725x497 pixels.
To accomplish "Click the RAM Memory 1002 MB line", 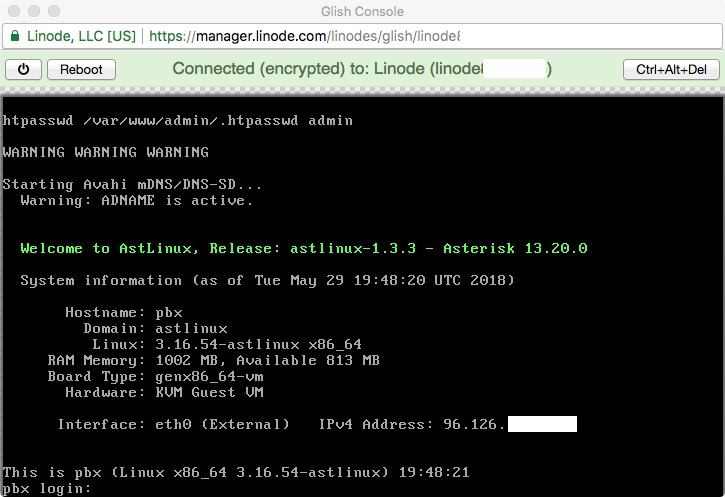I will click(214, 360).
